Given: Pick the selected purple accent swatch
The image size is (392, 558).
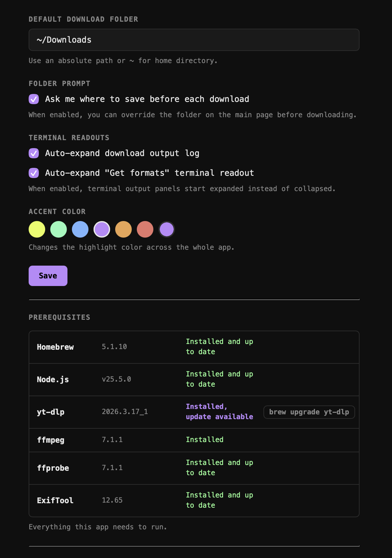Looking at the screenshot, I should 102,229.
